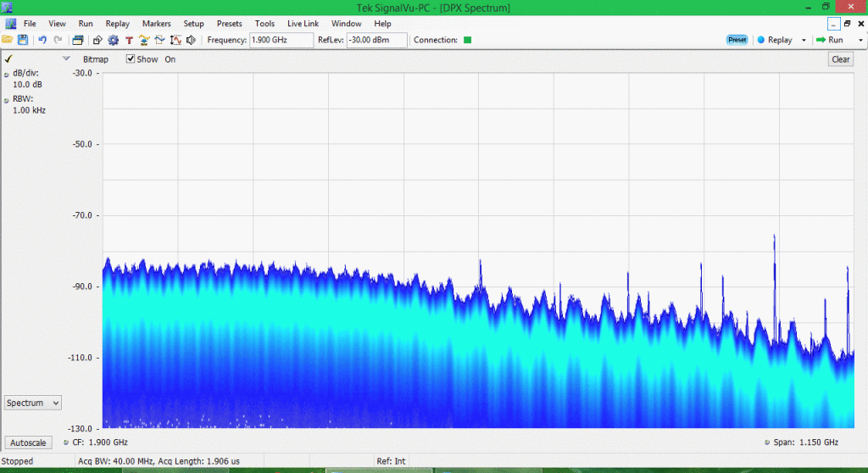Screen dimensions: 868x473
Task: Toggle the Audio speaker icon
Action: [191, 40]
